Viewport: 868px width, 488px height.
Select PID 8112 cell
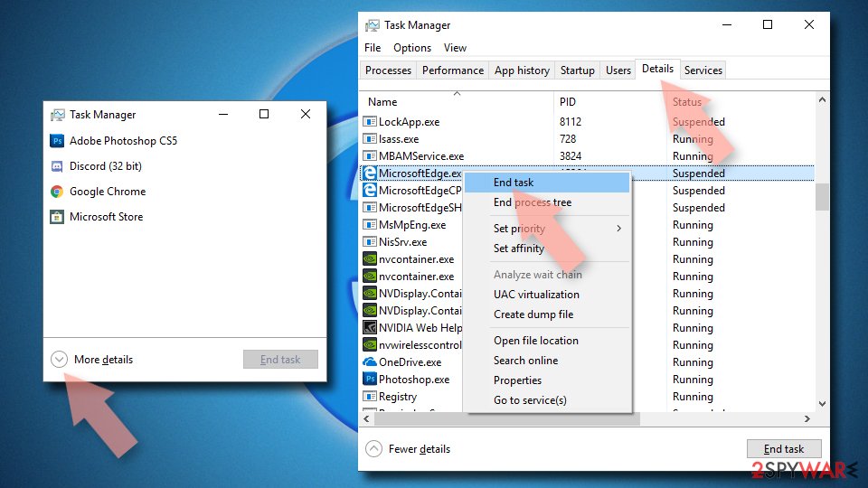571,122
